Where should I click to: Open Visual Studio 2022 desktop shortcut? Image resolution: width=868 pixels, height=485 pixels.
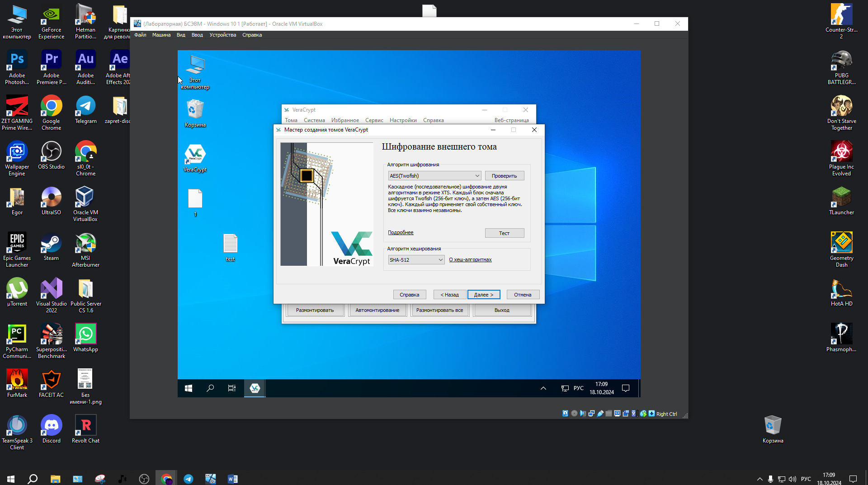coord(51,295)
